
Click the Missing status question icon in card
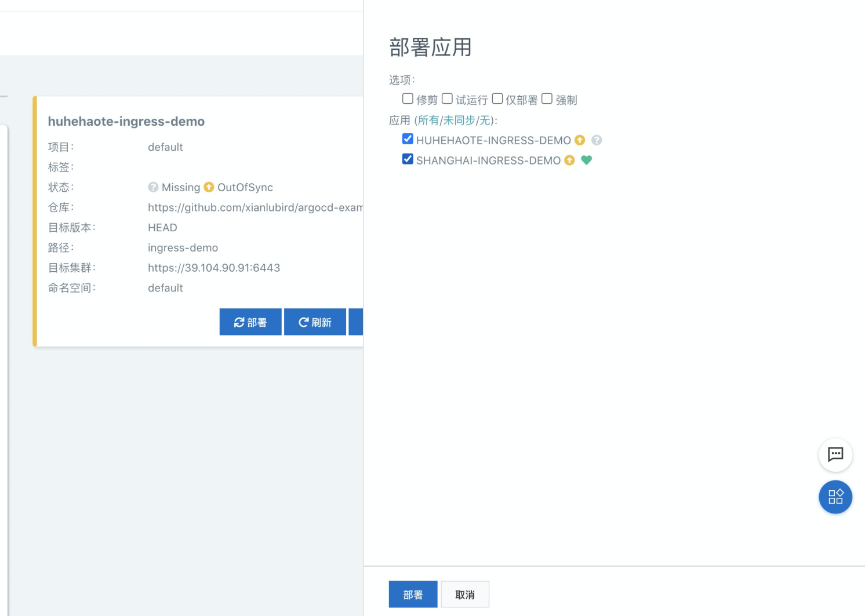153,187
